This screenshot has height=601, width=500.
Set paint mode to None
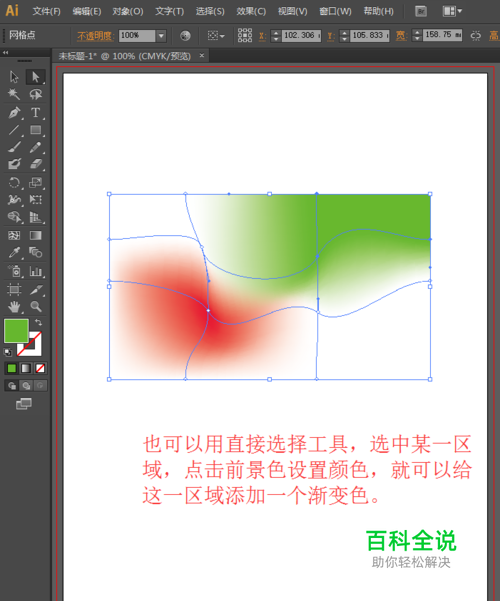(x=40, y=368)
